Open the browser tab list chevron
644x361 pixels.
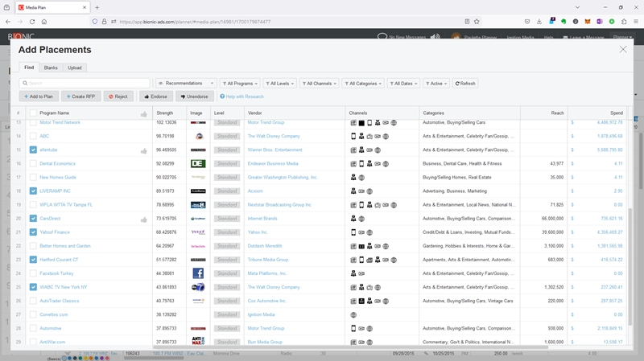pos(577,7)
